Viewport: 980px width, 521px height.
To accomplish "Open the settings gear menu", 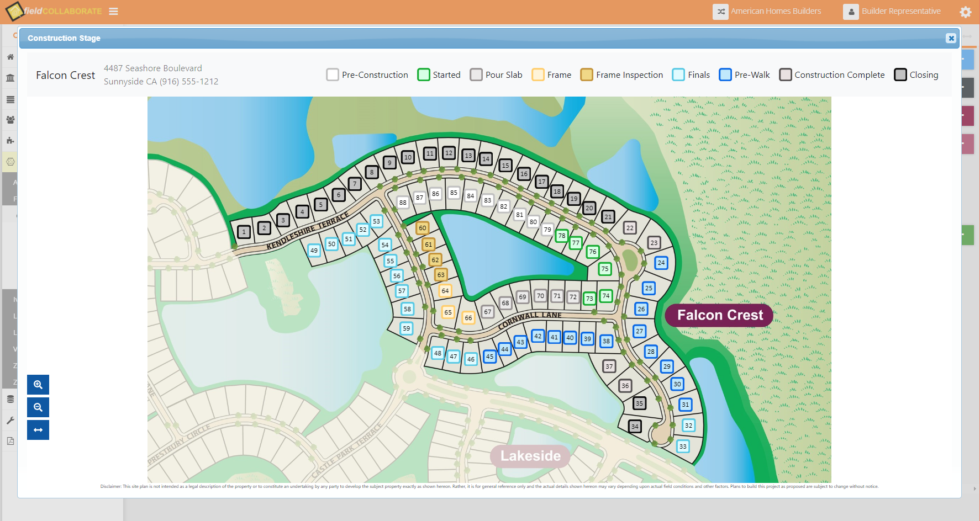I will pos(966,12).
